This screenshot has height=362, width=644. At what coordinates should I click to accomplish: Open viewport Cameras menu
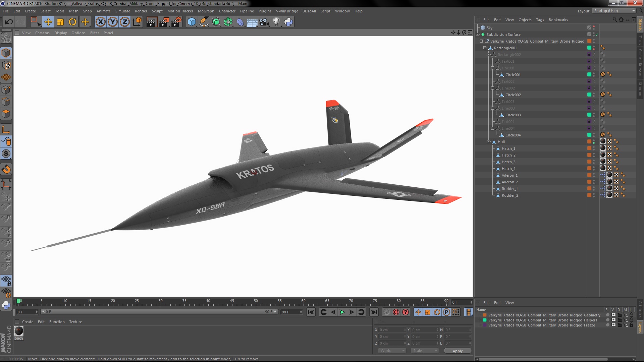tap(42, 33)
